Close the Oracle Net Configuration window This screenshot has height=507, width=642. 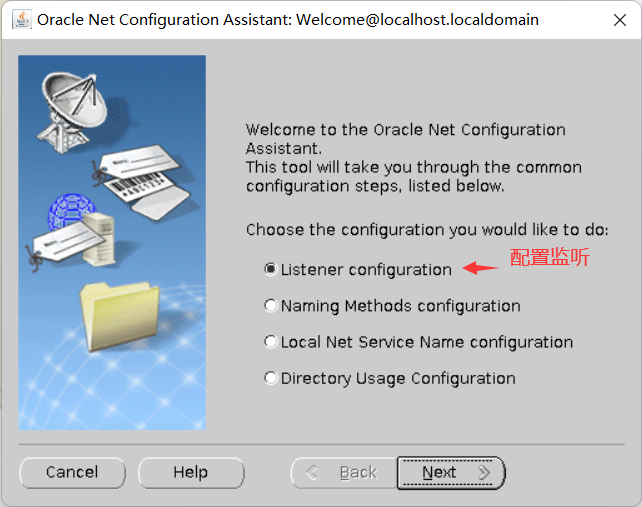619,20
